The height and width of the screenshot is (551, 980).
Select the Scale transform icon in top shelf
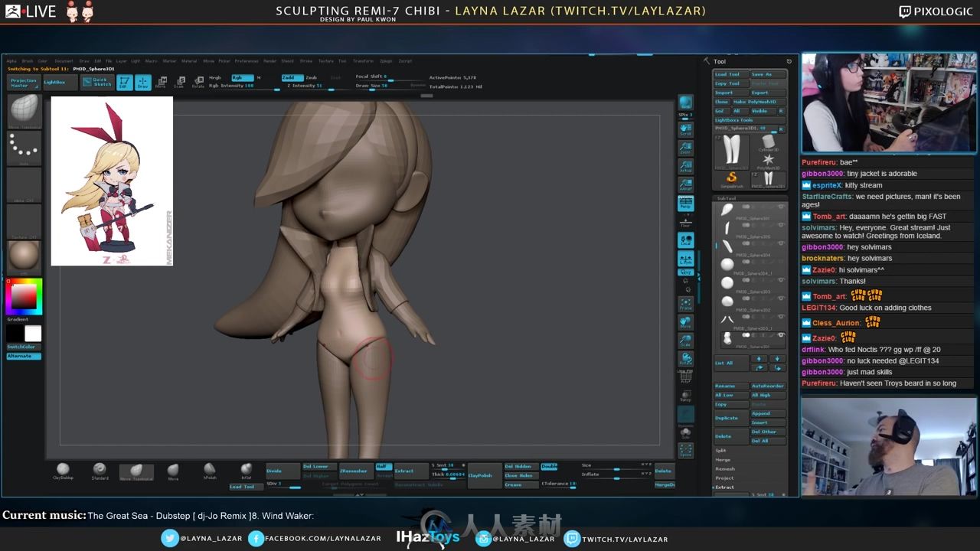click(179, 82)
